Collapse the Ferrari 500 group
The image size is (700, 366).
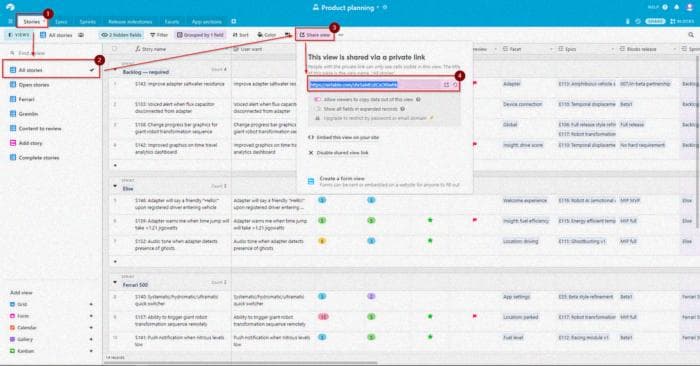(115, 282)
